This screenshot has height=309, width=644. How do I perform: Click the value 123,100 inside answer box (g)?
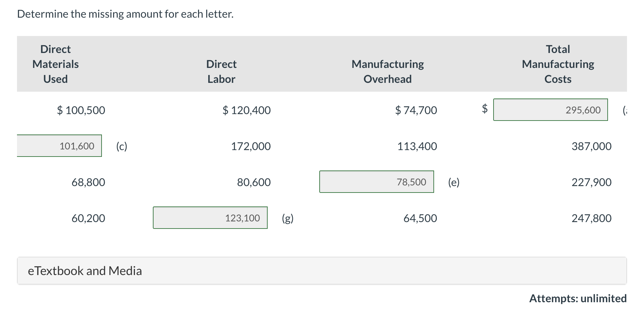point(243,218)
